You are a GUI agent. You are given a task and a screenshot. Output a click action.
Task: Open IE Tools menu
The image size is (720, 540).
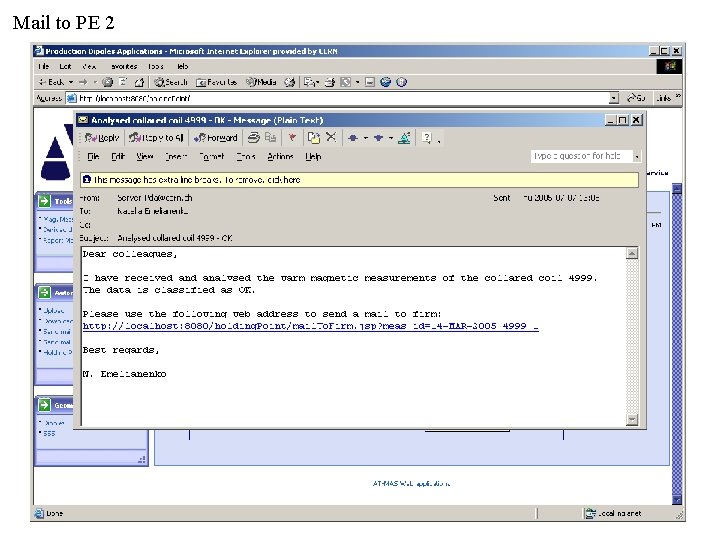coord(156,67)
